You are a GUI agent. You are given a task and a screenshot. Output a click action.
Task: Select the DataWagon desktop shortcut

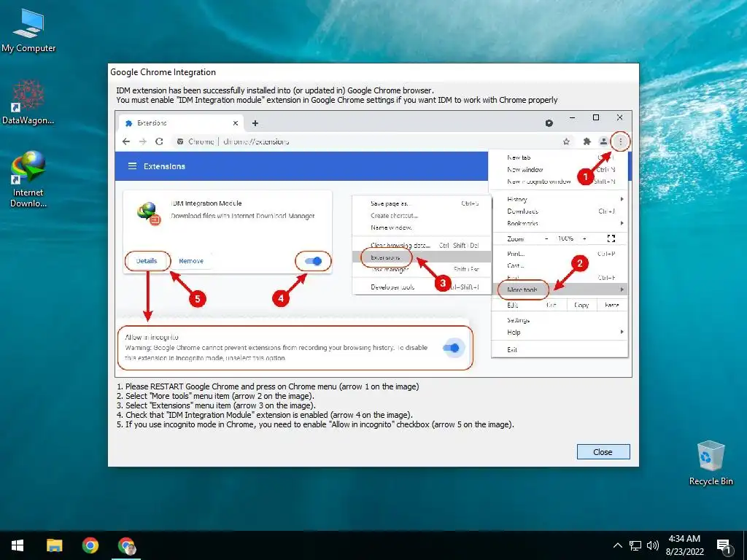[28, 102]
